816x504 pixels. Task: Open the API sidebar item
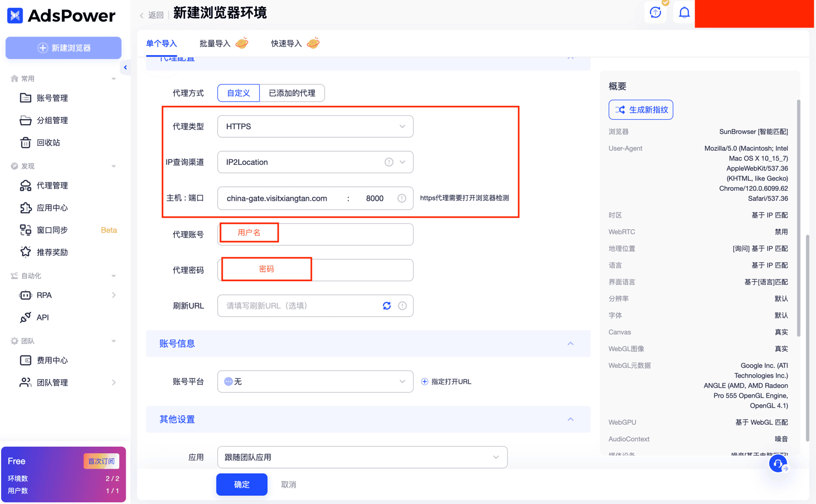point(42,317)
